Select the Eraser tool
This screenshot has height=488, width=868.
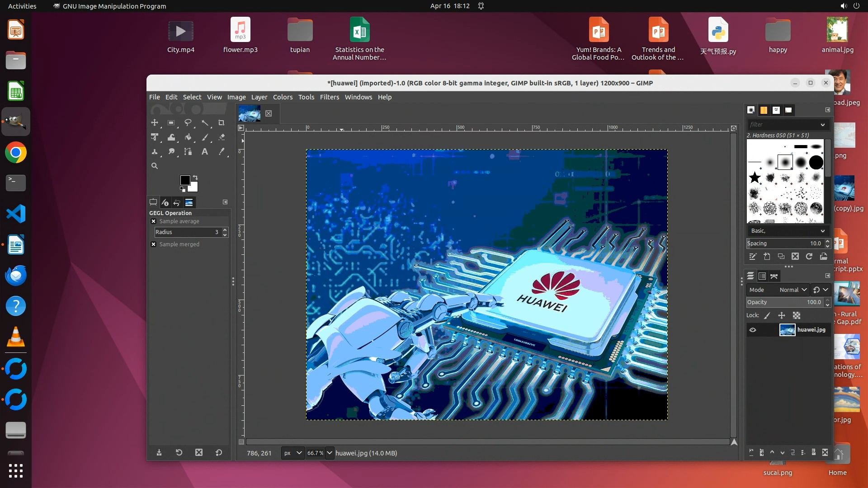pyautogui.click(x=222, y=137)
